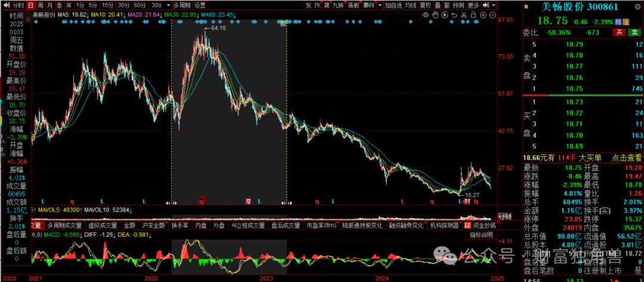Select the 换手率 indicator tab

click(180, 226)
